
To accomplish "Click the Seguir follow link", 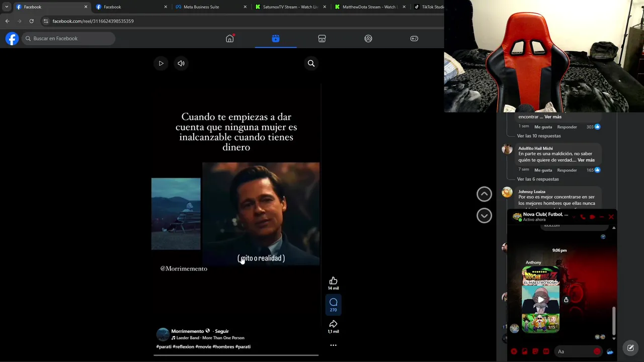I will (x=222, y=331).
